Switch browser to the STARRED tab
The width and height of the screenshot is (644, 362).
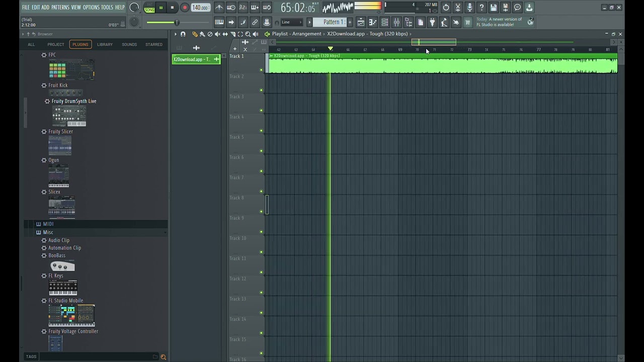(x=154, y=44)
